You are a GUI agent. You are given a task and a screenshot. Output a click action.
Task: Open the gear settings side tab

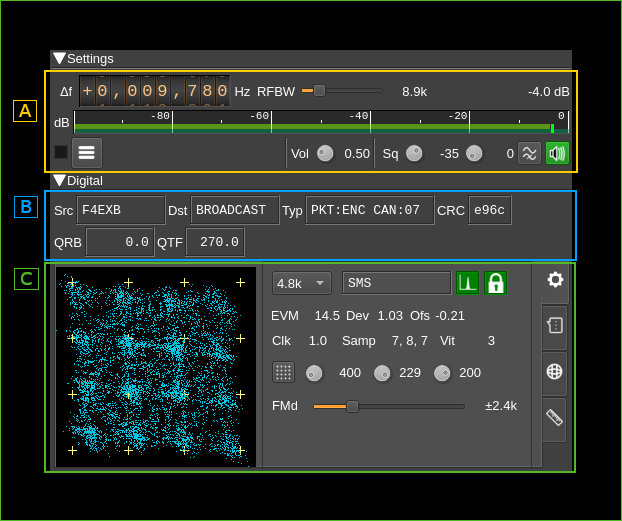pos(555,280)
